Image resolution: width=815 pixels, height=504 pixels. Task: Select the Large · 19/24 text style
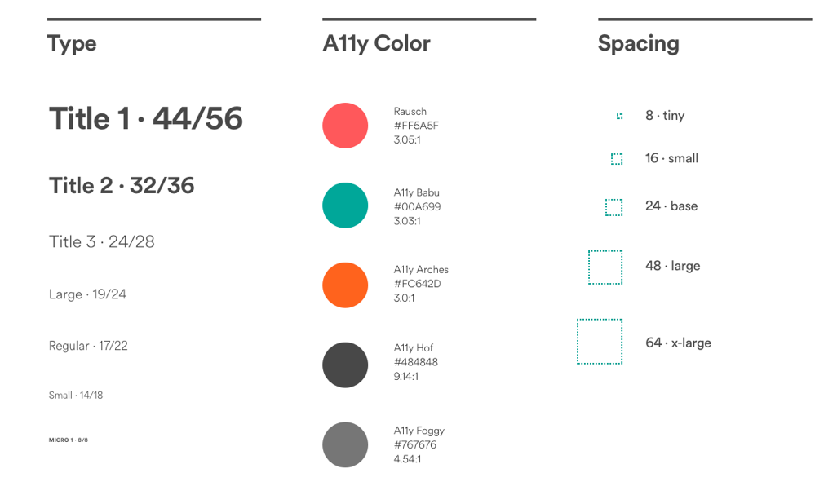click(88, 294)
